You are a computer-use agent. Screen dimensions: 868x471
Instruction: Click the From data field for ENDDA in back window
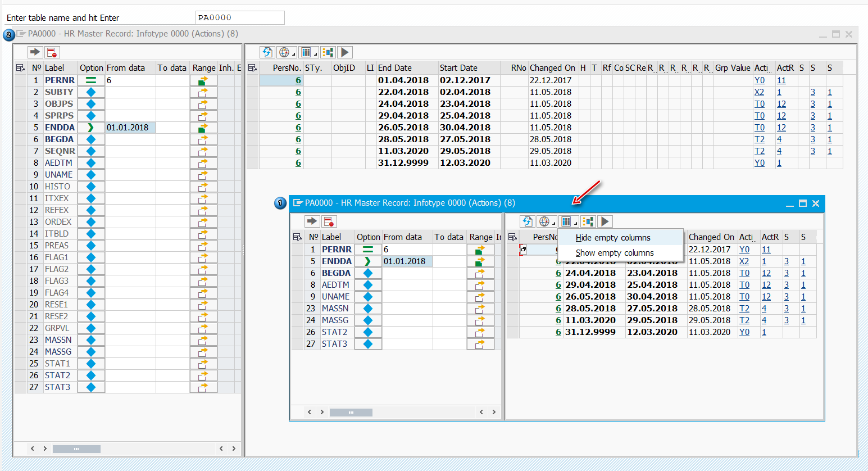pos(130,128)
